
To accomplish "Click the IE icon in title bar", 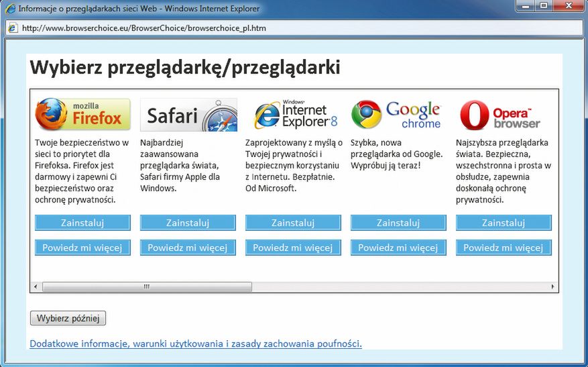I will (11, 8).
